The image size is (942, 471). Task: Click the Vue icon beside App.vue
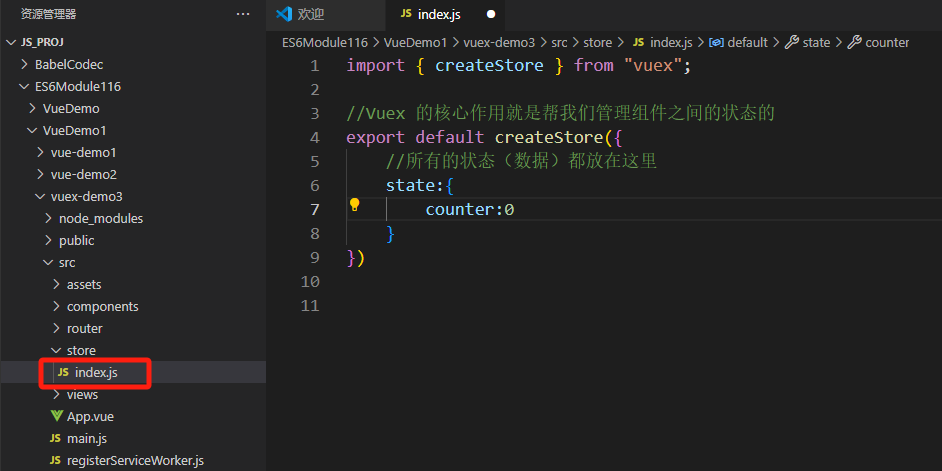(x=57, y=416)
